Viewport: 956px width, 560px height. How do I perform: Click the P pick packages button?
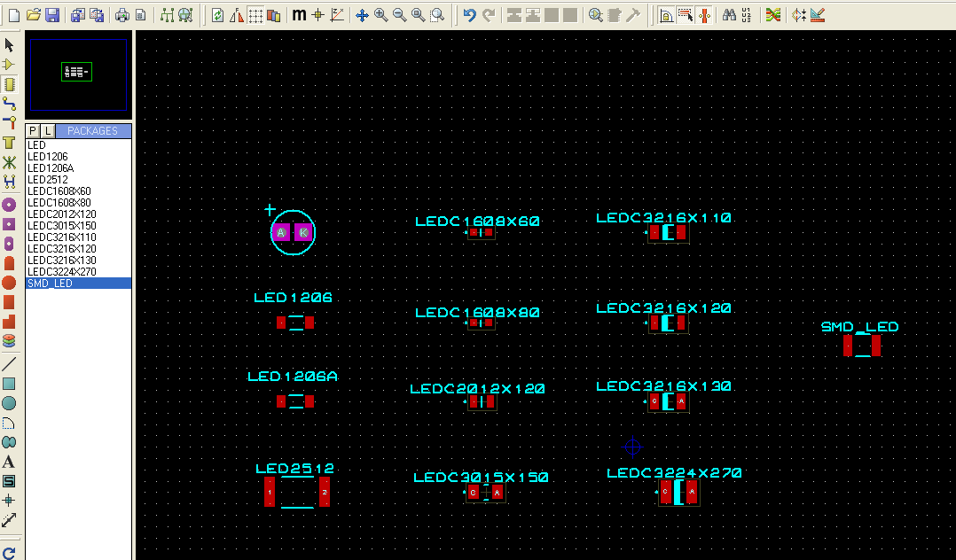(33, 130)
